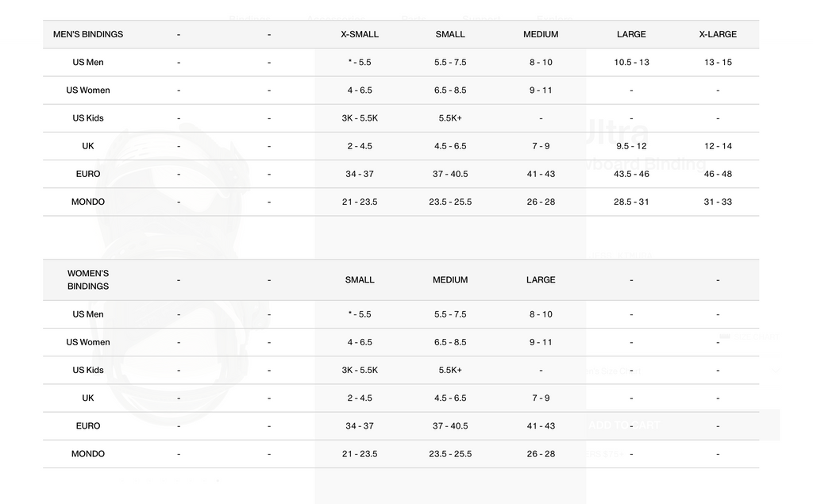Select the X-SMALL column header in men's table

pos(360,35)
